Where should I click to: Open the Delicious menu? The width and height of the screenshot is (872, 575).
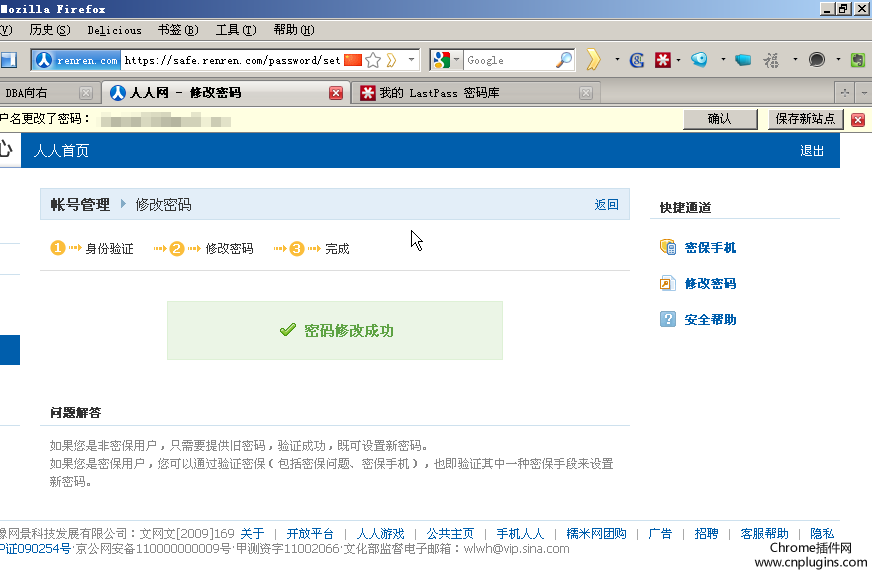click(115, 30)
